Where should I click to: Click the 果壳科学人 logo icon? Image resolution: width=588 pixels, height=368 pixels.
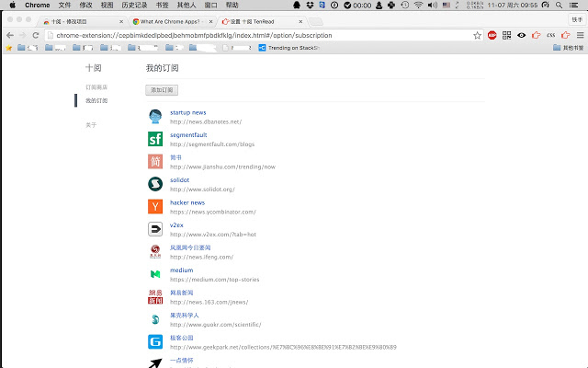[x=155, y=319]
